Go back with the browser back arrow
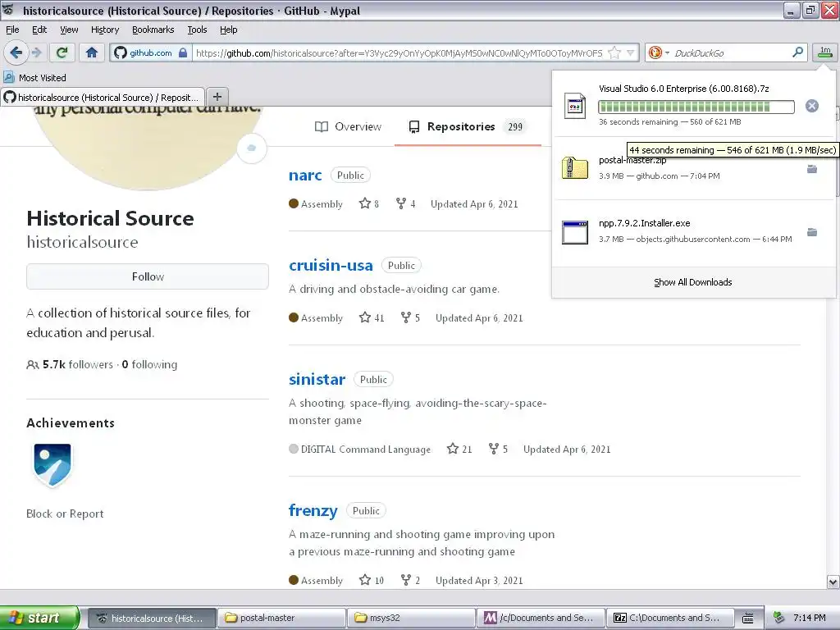 tap(16, 52)
